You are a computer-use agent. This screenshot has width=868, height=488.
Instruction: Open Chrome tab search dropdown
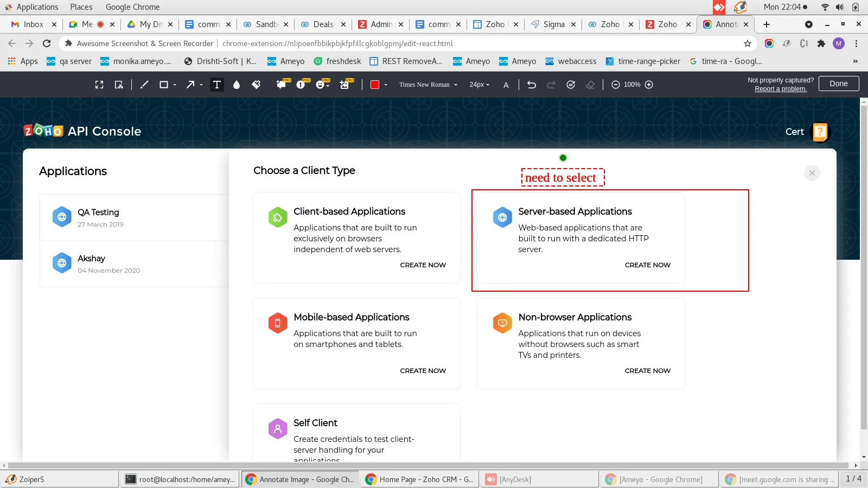tap(809, 24)
